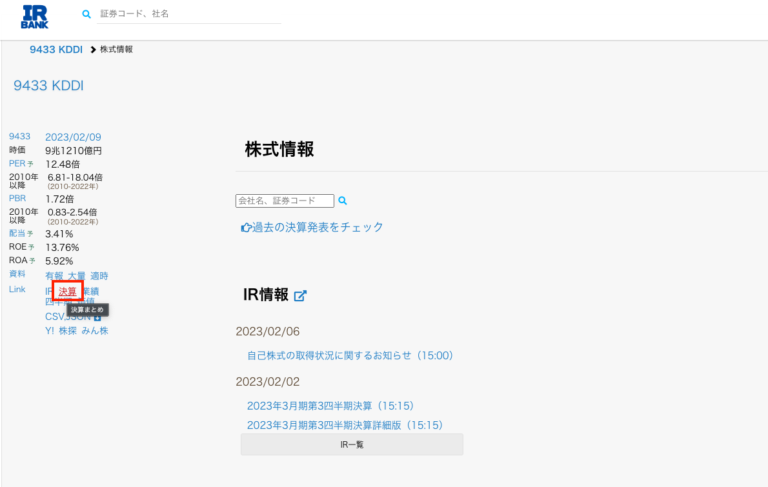Click the search icon beside the 会社名 field
The height and width of the screenshot is (487, 768).
[x=342, y=201]
